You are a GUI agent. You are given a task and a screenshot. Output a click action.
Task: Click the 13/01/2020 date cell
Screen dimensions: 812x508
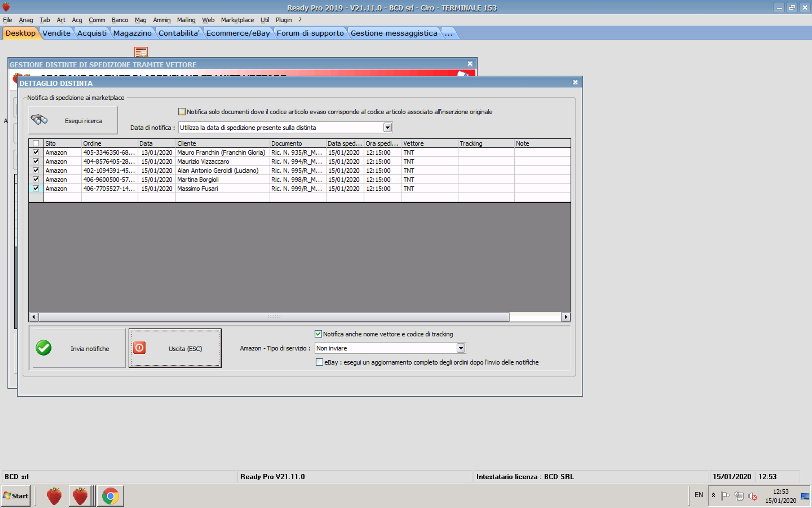[x=157, y=152]
